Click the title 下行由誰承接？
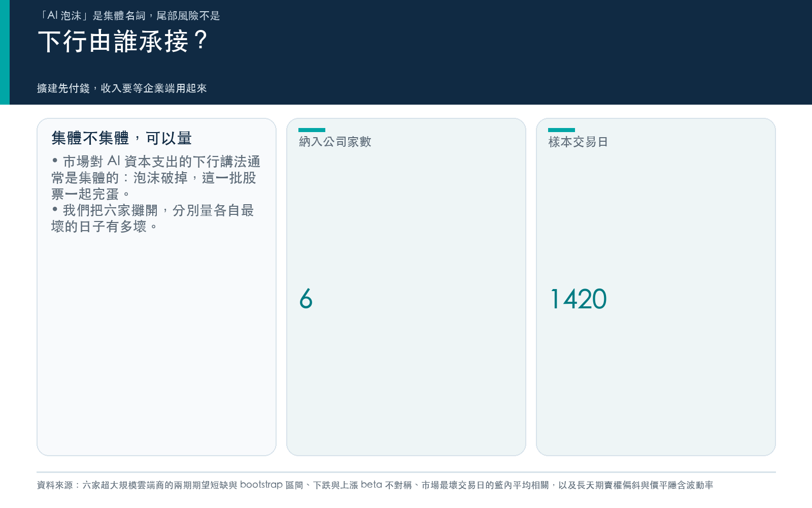Image resolution: width=812 pixels, height=508 pixels. [123, 41]
